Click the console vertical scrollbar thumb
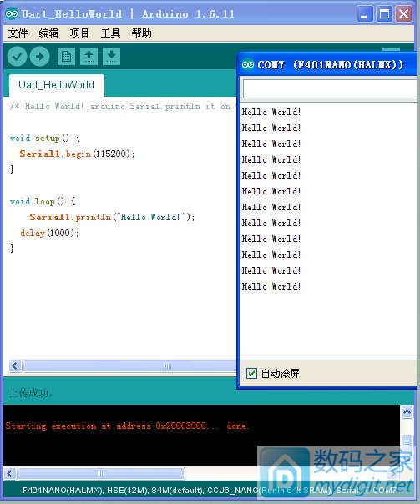The width and height of the screenshot is (420, 504). pyautogui.click(x=407, y=441)
